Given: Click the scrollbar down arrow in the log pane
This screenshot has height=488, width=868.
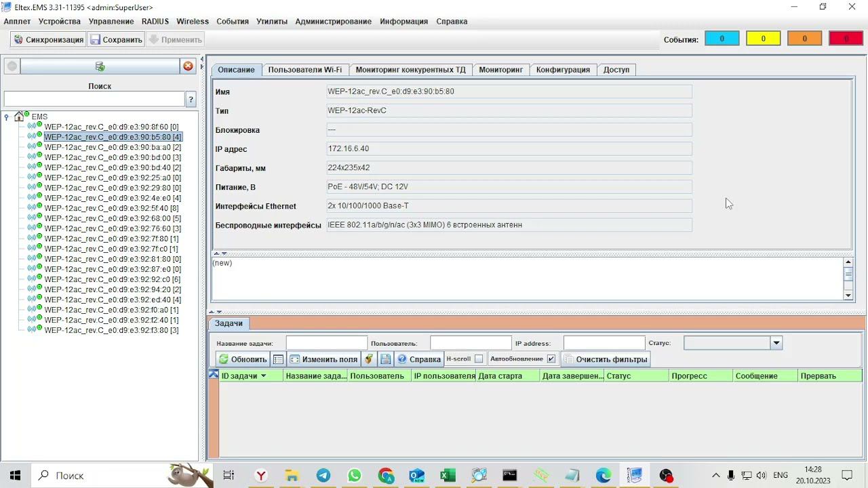Looking at the screenshot, I should (848, 296).
